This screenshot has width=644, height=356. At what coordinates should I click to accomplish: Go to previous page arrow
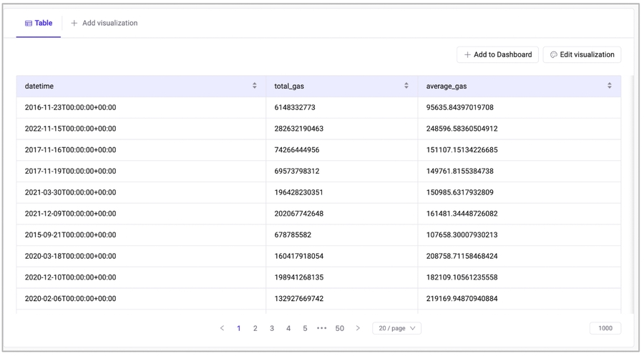(x=222, y=328)
